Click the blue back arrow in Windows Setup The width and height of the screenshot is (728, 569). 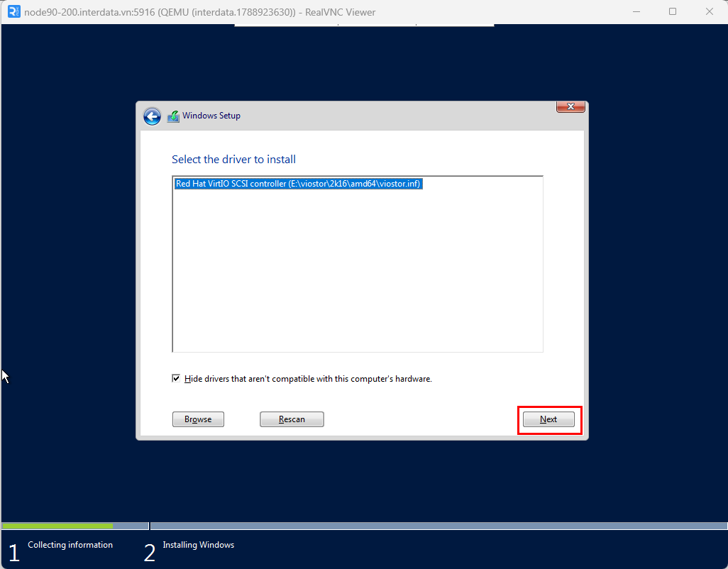pos(152,116)
